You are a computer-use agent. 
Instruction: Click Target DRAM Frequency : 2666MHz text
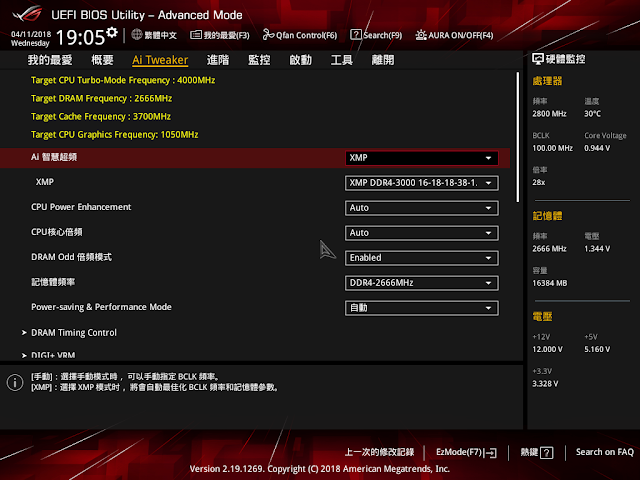pyautogui.click(x=101, y=98)
